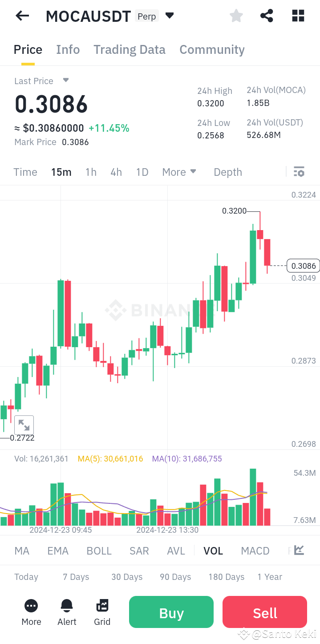The image size is (320, 644).
Task: Set a price Alert via the bell icon
Action: point(66,612)
